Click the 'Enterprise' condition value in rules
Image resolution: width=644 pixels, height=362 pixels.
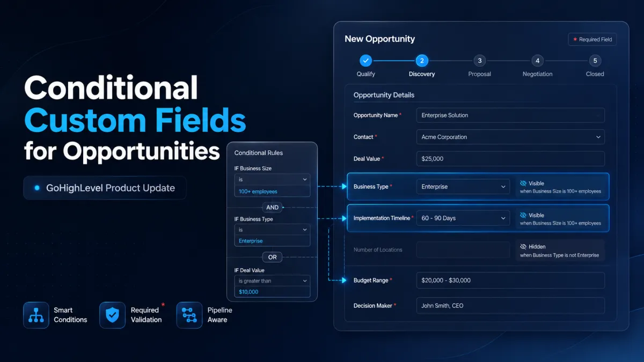tap(251, 241)
